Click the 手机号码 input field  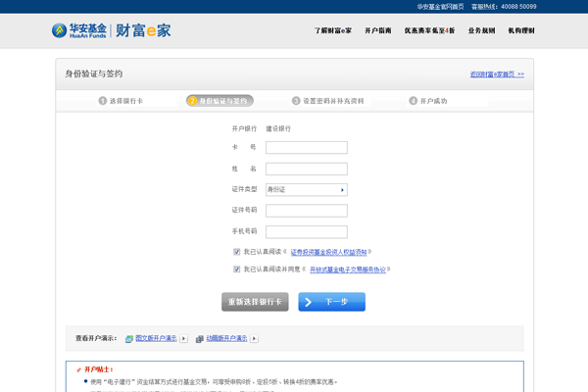click(306, 231)
